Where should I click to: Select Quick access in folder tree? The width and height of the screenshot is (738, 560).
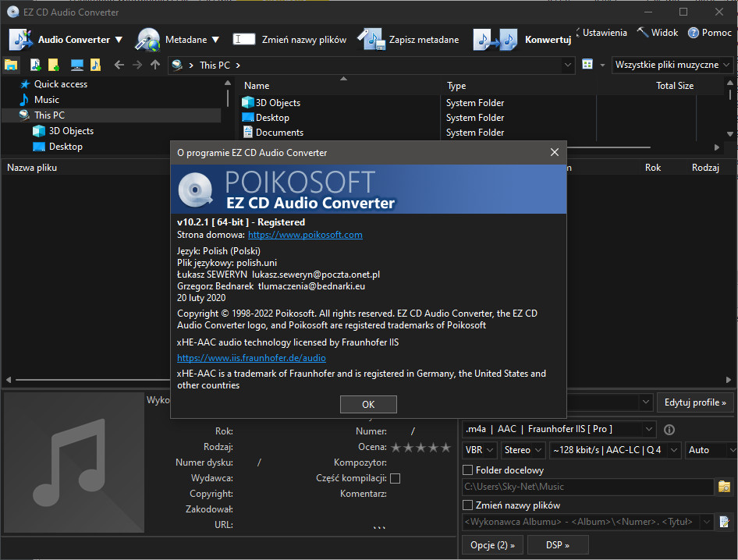pos(61,84)
